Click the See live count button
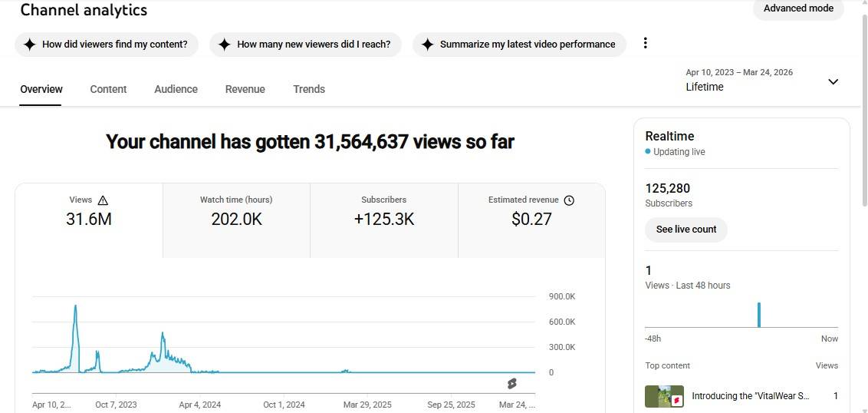This screenshot has height=413, width=868. (686, 230)
